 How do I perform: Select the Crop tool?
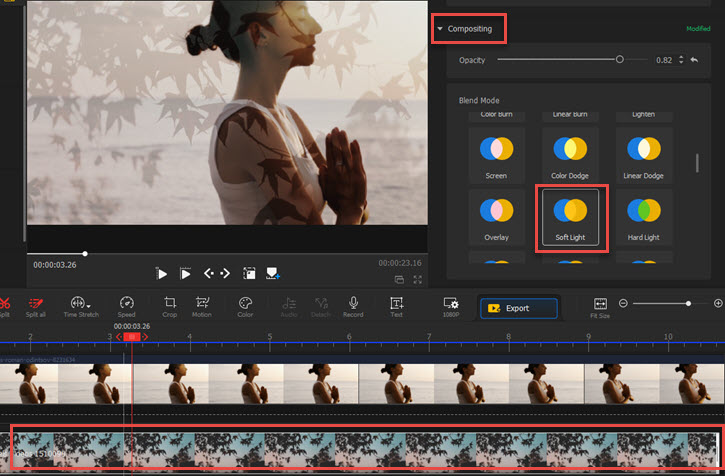pyautogui.click(x=170, y=303)
